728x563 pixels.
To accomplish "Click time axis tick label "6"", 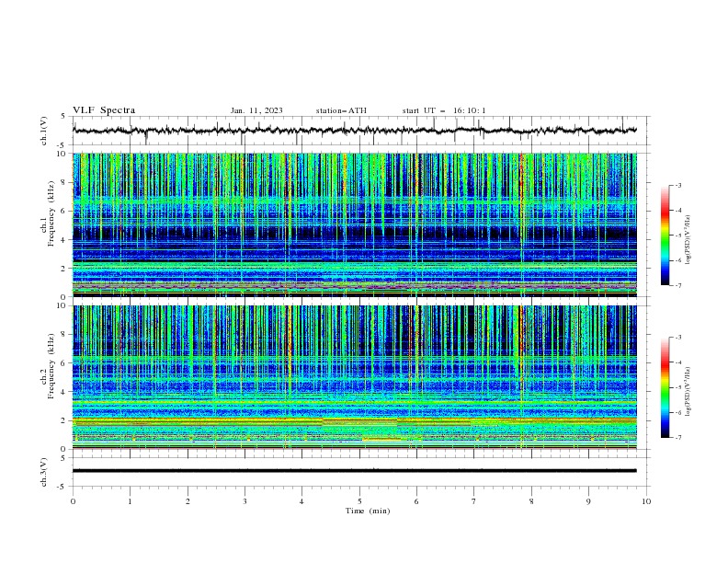I will click(416, 501).
